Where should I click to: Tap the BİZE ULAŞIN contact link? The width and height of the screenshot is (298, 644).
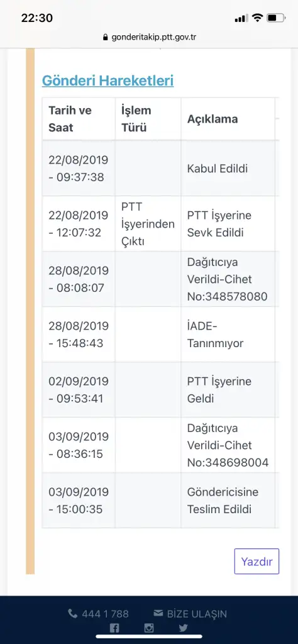click(x=197, y=614)
